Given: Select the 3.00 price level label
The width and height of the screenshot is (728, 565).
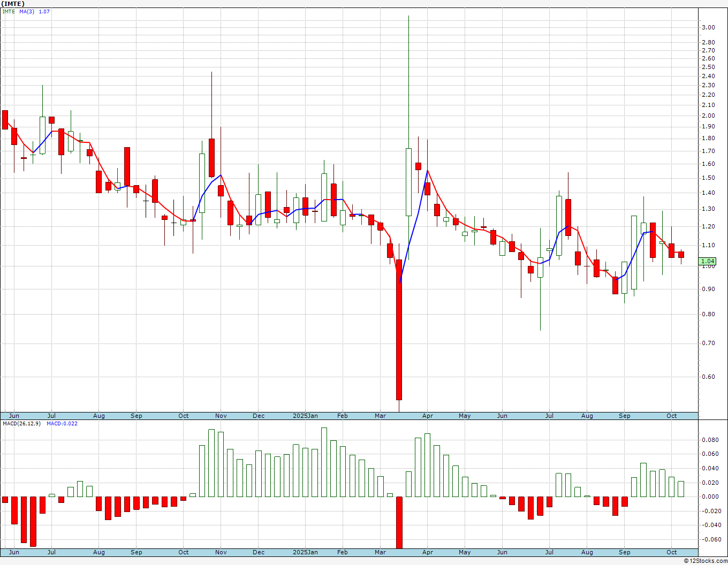Looking at the screenshot, I should [708, 27].
